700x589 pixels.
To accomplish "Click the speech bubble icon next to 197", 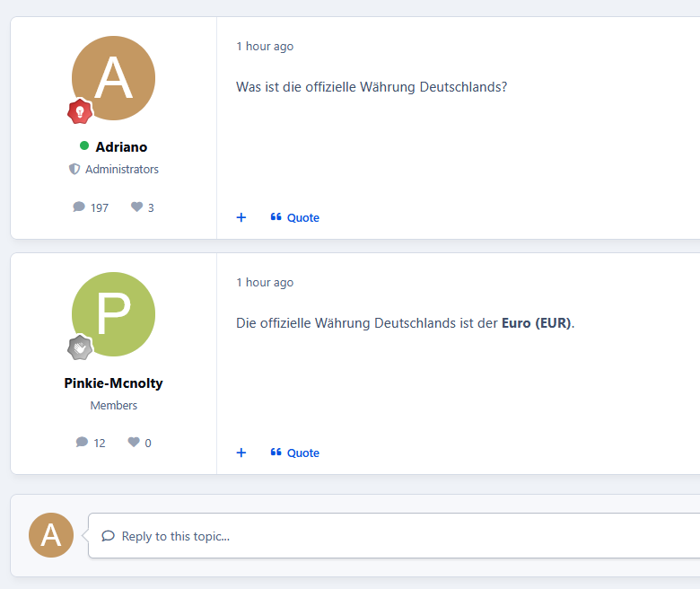I will point(79,207).
